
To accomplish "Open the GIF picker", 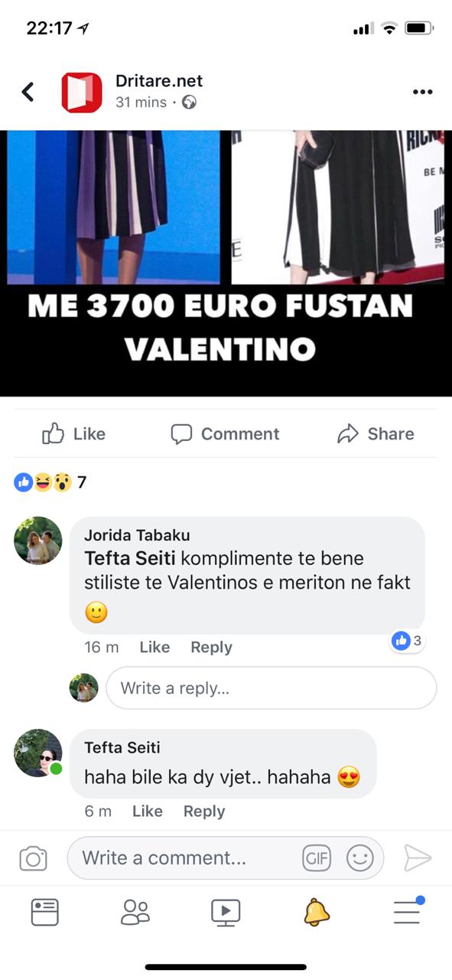I will (x=317, y=858).
